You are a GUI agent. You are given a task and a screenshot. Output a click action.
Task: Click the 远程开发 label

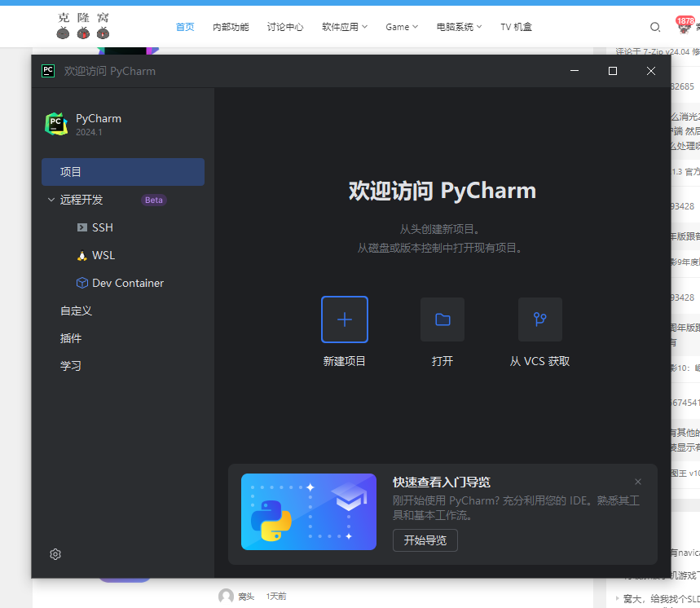click(81, 200)
